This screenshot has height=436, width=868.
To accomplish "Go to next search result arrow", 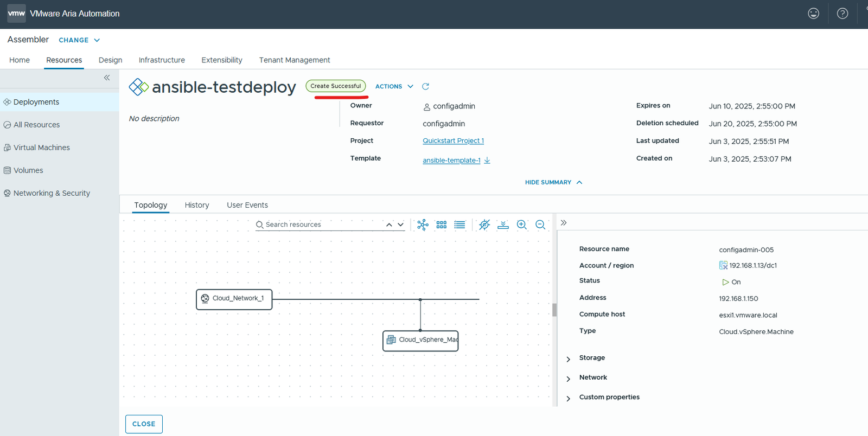I will coord(400,225).
